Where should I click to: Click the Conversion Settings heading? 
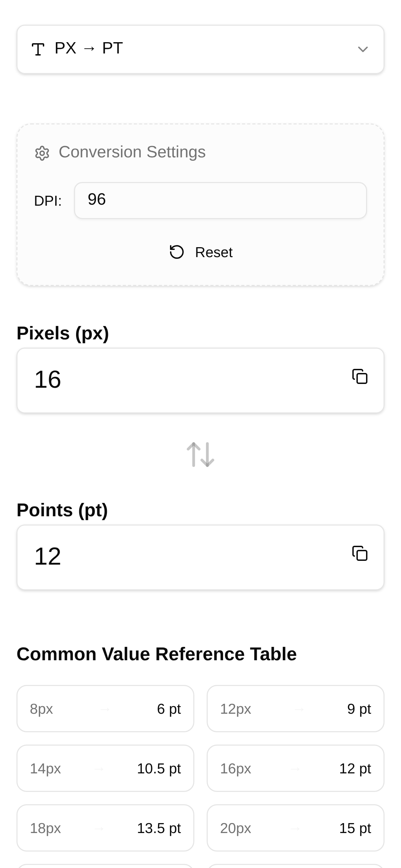[x=132, y=152]
